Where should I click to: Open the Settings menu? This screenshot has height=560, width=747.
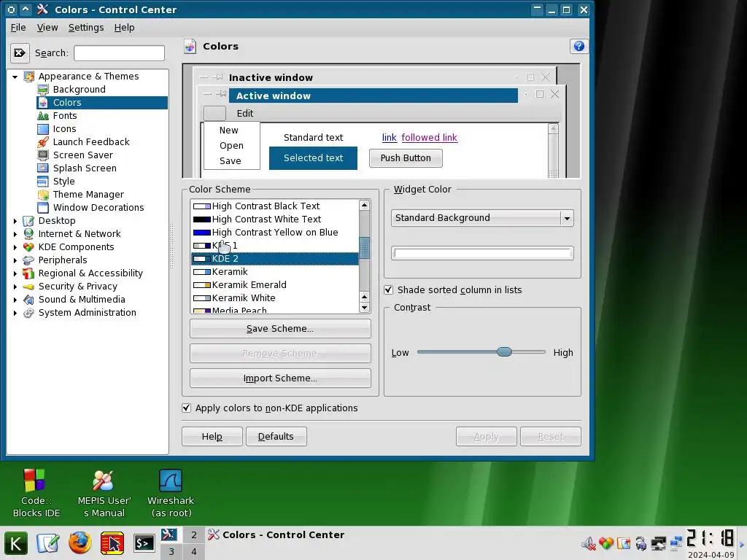pyautogui.click(x=86, y=28)
